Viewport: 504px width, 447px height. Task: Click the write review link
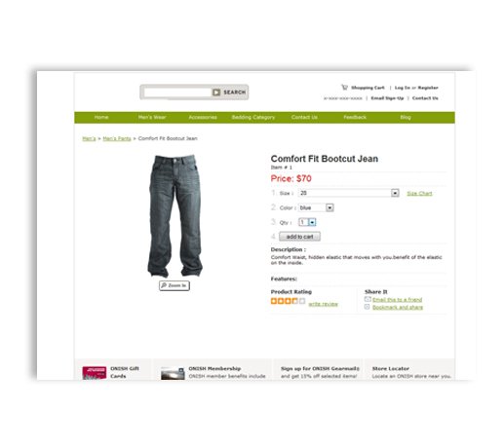tap(323, 304)
